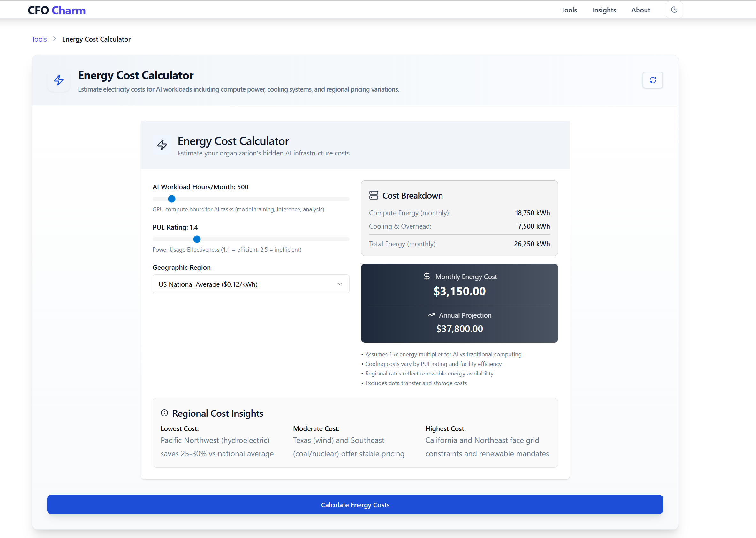
Task: Click the lightning bolt icon in page header
Action: pos(59,80)
